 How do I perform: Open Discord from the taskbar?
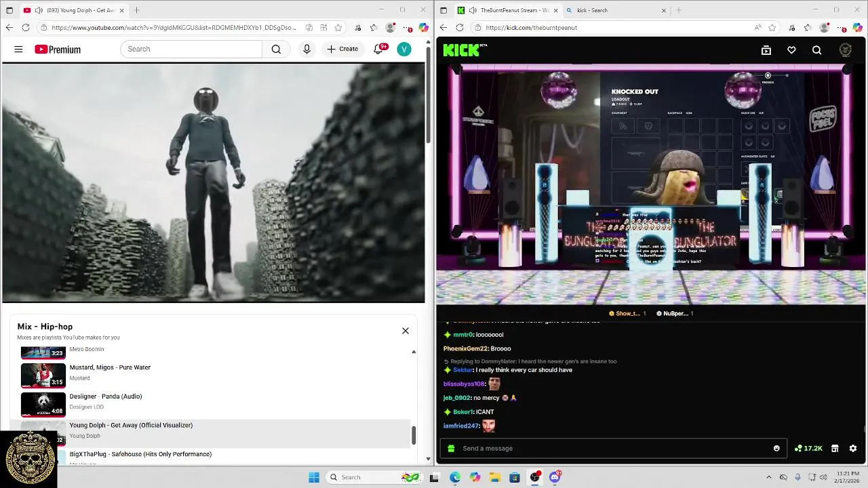tap(555, 477)
